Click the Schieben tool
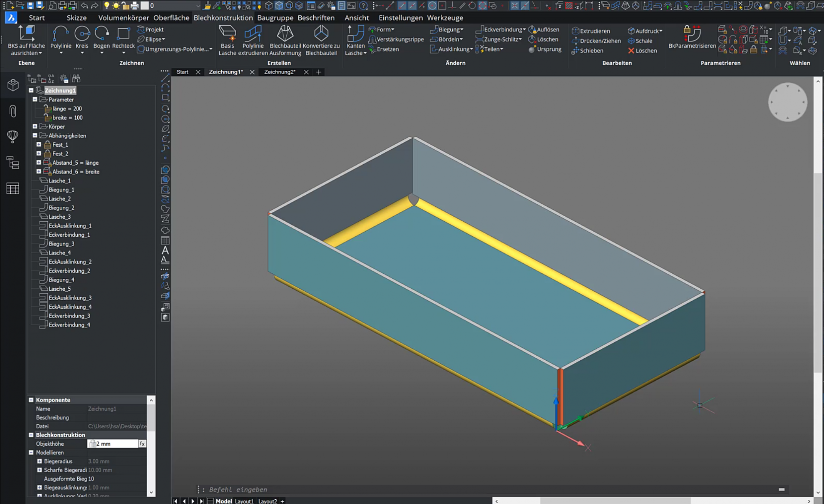 point(587,51)
